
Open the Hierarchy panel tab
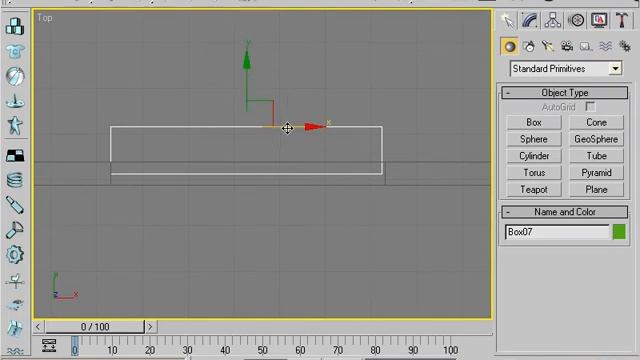coord(553,20)
